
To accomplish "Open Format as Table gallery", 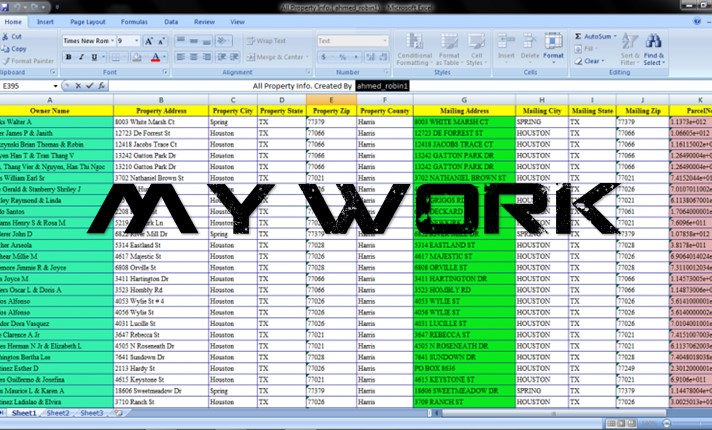I will tap(449, 49).
